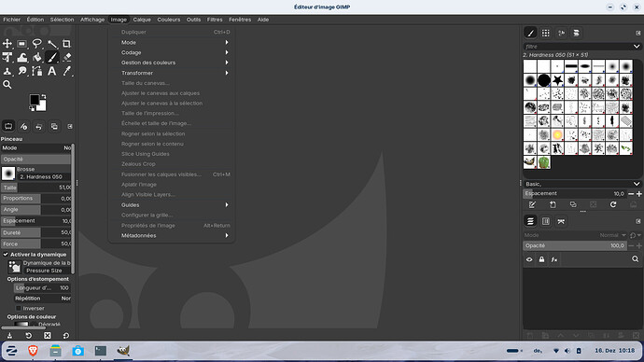Select the Bucket Fill tool
644x362 pixels.
[37, 58]
